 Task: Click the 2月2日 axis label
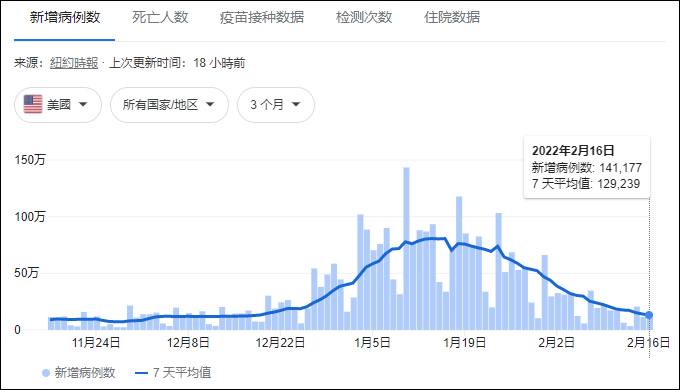point(556,343)
